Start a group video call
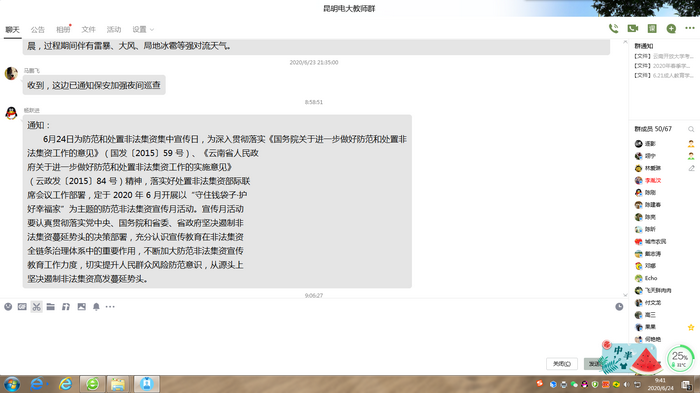Image resolution: width=700 pixels, height=393 pixels. [633, 29]
